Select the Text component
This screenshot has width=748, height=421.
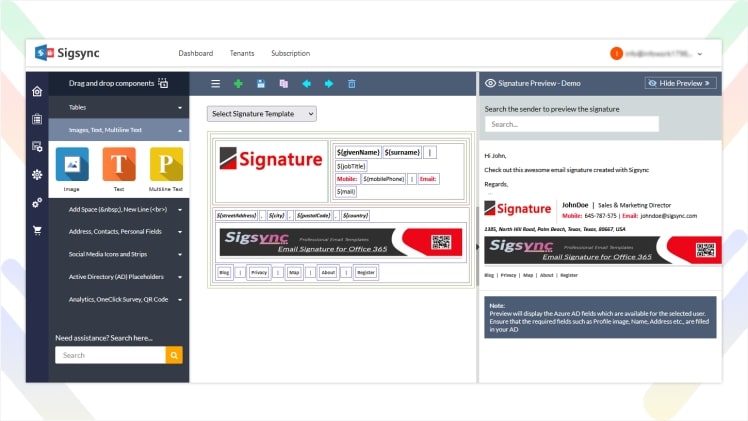119,164
